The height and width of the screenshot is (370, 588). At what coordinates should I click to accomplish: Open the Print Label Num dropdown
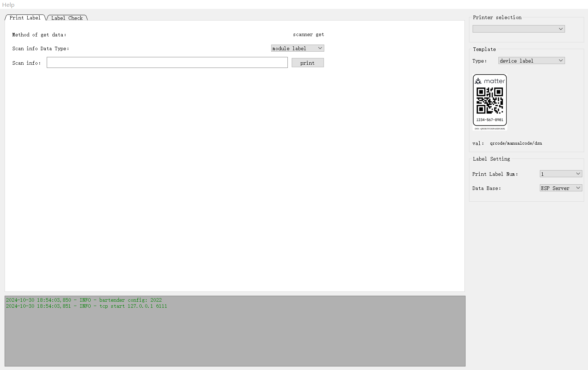(561, 174)
